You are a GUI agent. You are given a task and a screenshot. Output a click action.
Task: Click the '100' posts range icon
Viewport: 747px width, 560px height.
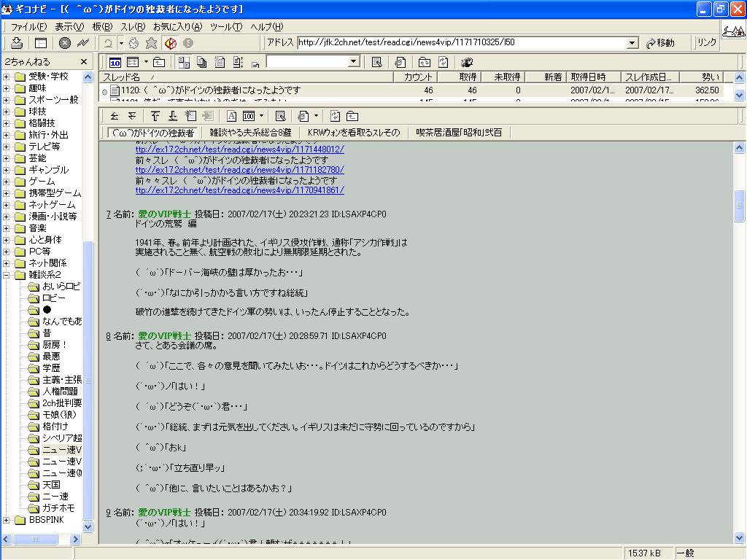pos(249,116)
